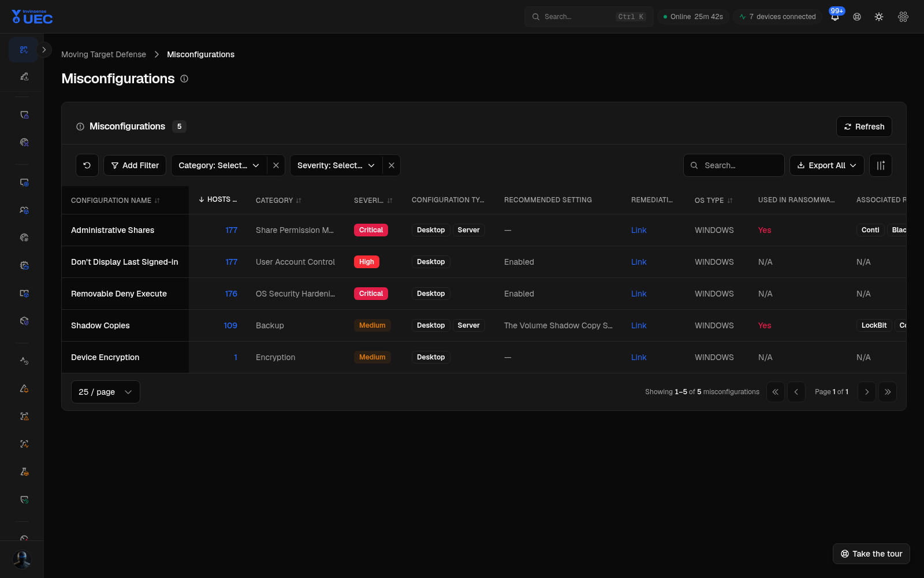
Task: Open Link for Administrative Shares row
Action: (639, 230)
